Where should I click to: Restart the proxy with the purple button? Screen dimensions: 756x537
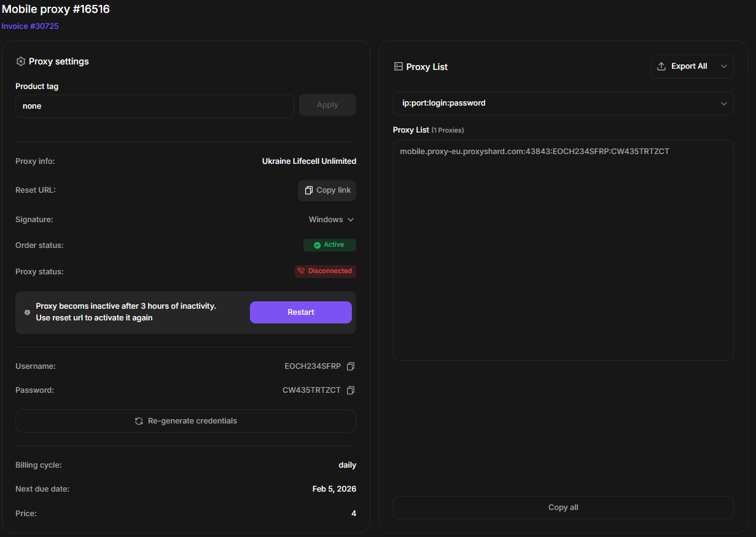click(x=300, y=312)
